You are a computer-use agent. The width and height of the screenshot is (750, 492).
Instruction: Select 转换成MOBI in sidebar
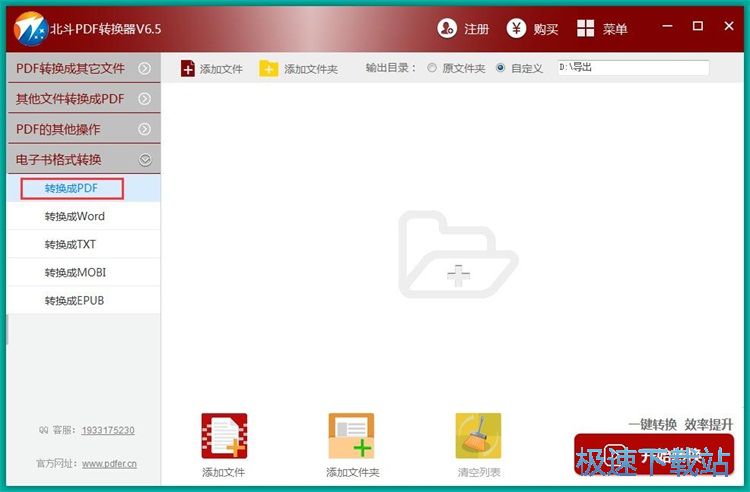pyautogui.click(x=84, y=273)
